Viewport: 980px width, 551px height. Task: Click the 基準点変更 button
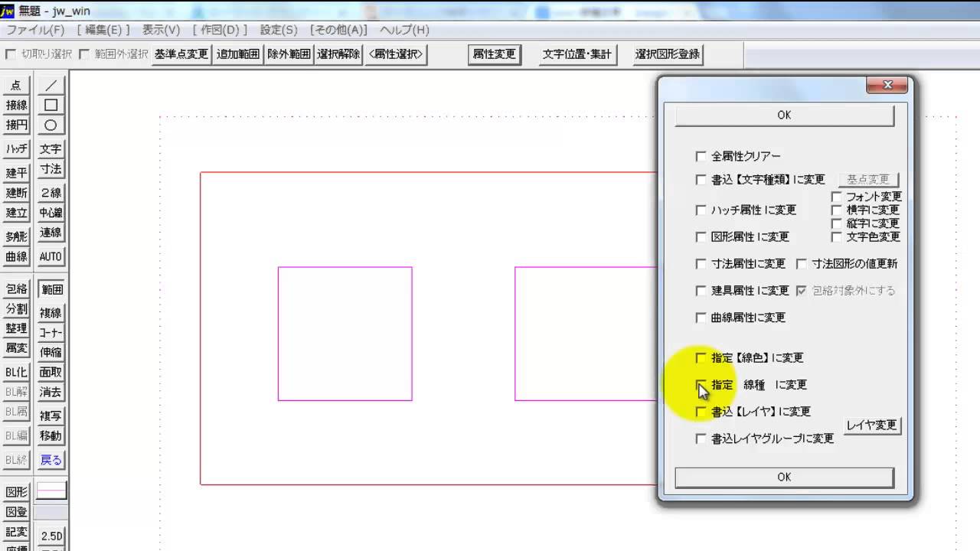coord(181,54)
